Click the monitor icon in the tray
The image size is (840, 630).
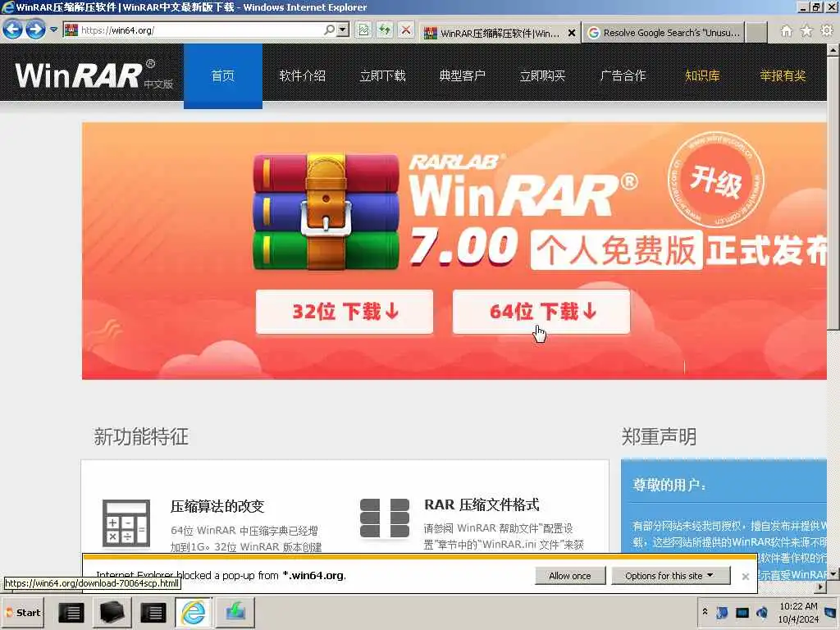pyautogui.click(x=742, y=612)
